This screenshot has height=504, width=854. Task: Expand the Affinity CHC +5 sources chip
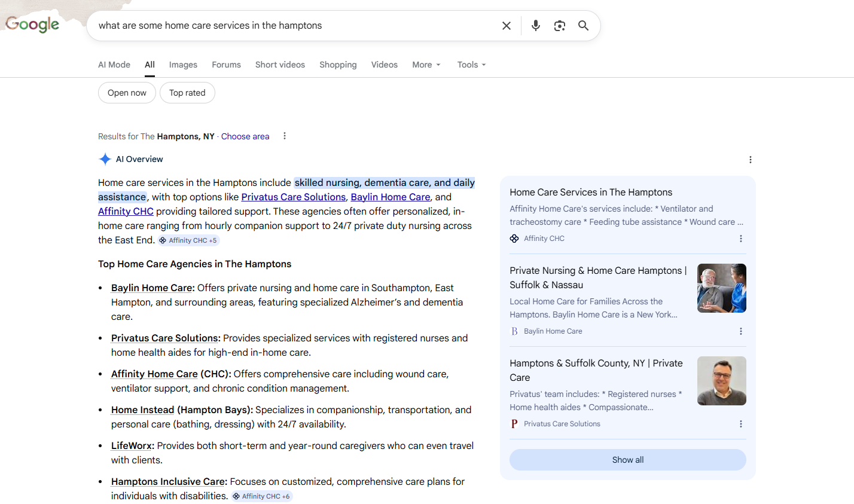click(189, 240)
